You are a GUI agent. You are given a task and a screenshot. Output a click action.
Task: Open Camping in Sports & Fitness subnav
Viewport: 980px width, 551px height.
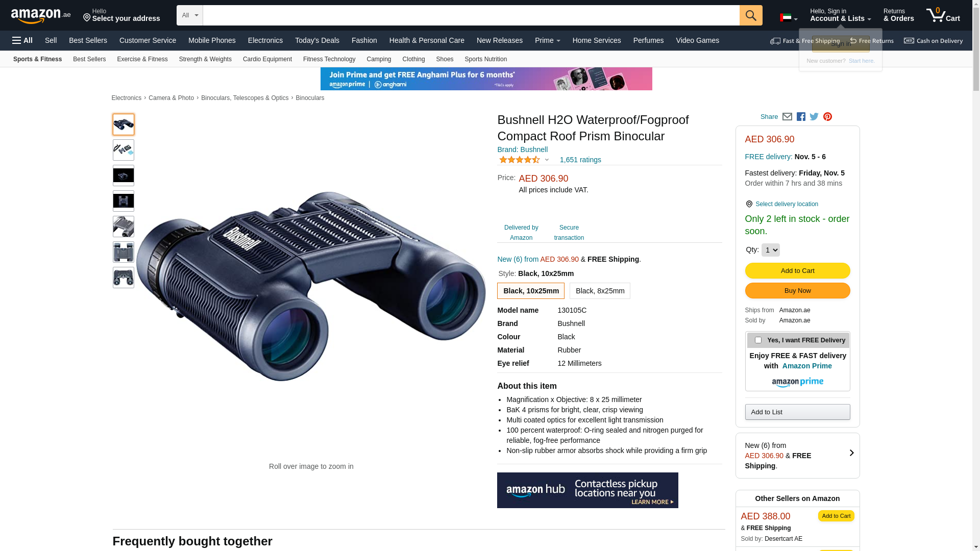click(x=379, y=59)
